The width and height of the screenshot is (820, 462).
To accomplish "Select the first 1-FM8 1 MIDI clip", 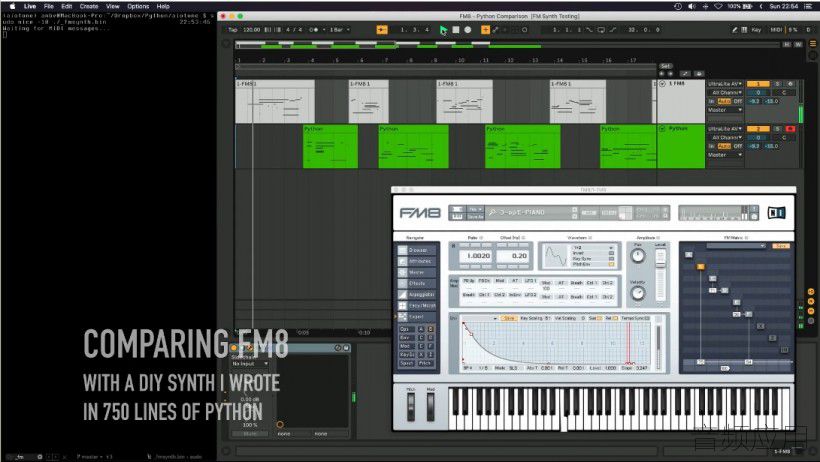I will point(275,102).
